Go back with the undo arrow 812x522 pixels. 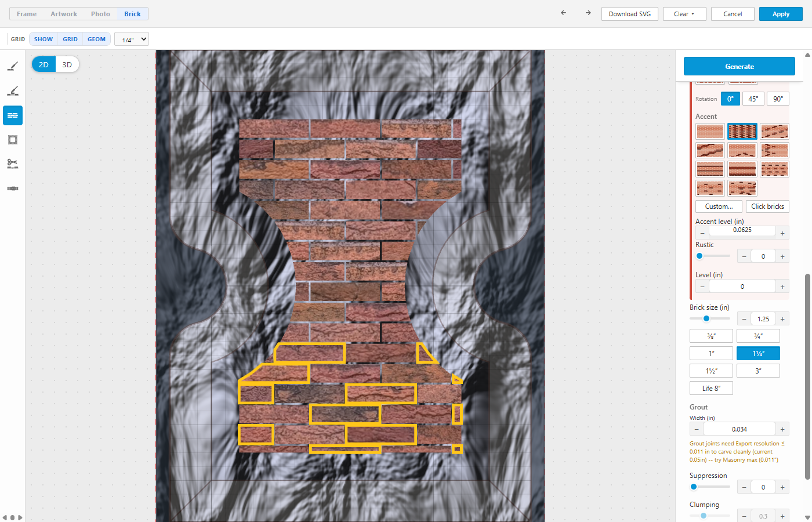[563, 13]
